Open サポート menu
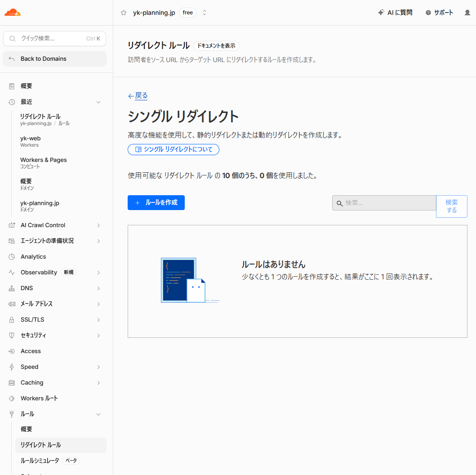Screen dimensions: 476x475 click(439, 13)
